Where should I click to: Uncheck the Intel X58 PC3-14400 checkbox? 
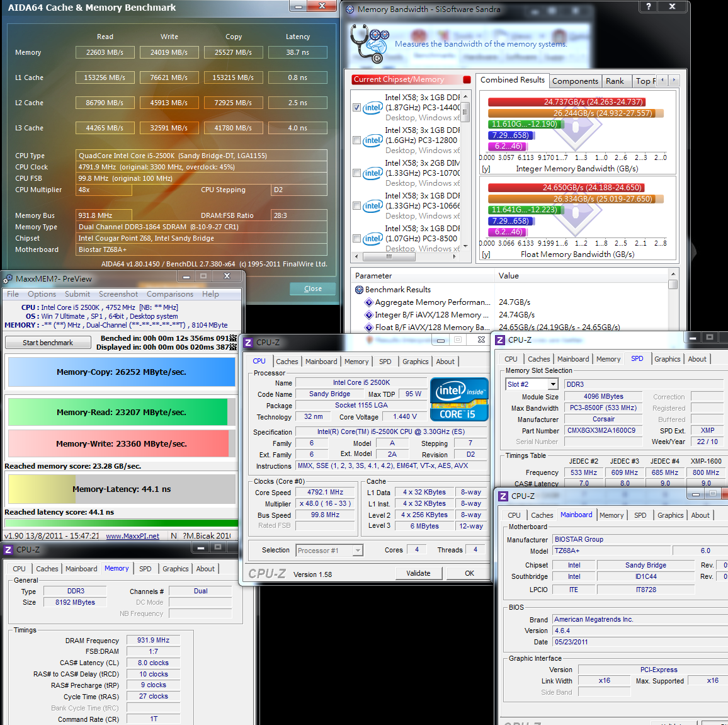(356, 107)
